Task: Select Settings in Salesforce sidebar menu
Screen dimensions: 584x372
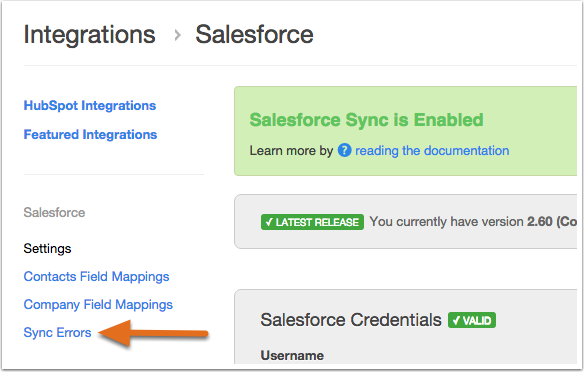Action: 47,248
